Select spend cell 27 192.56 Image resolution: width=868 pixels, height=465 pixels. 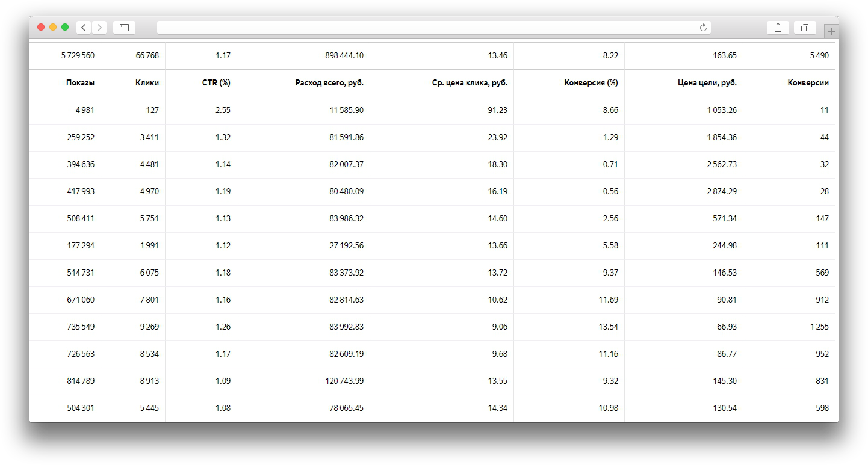click(x=346, y=245)
